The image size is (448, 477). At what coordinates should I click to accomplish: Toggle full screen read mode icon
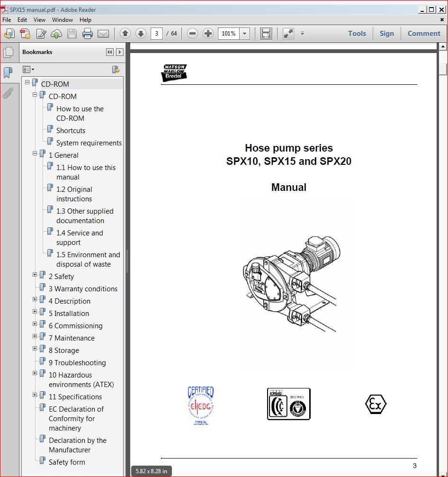coord(288,34)
